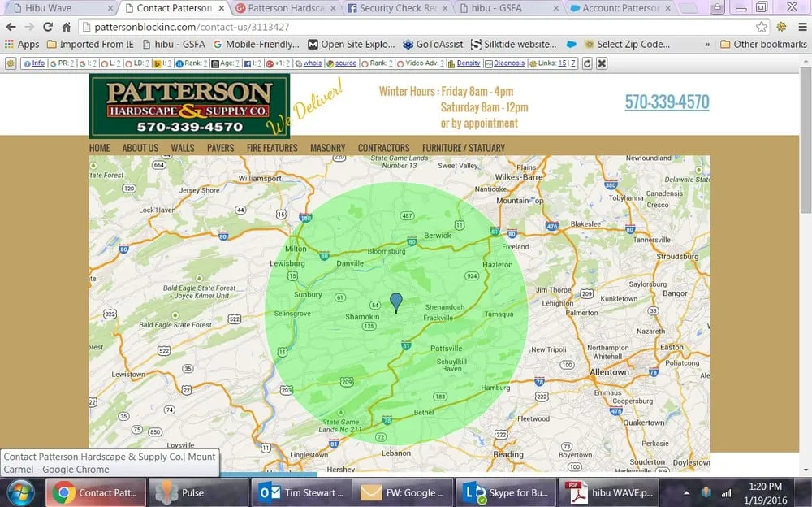The height and width of the screenshot is (507, 812).
Task: Show hidden system tray icons arrow
Action: tap(687, 492)
